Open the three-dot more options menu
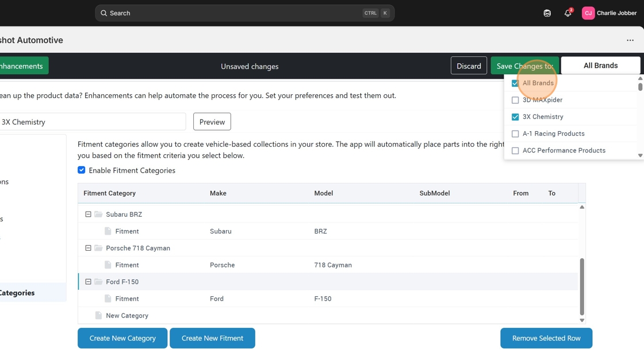The width and height of the screenshot is (644, 360). (630, 40)
